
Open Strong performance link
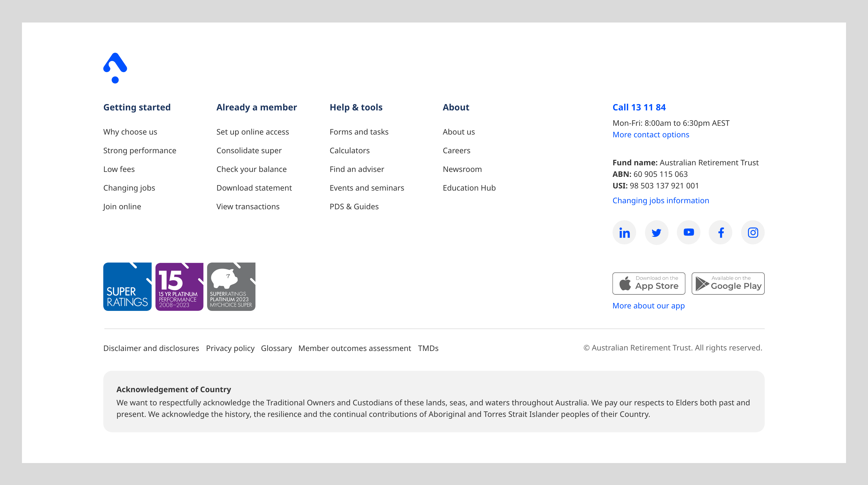click(x=140, y=150)
